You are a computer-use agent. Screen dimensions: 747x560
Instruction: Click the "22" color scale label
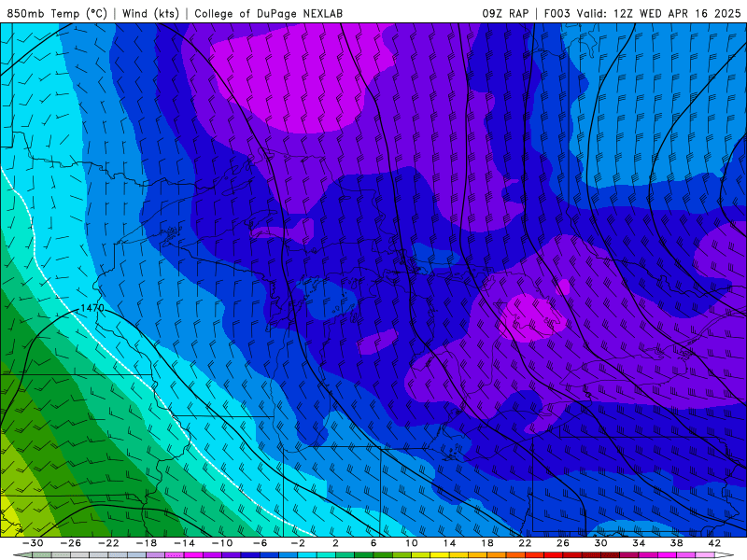tap(525, 543)
